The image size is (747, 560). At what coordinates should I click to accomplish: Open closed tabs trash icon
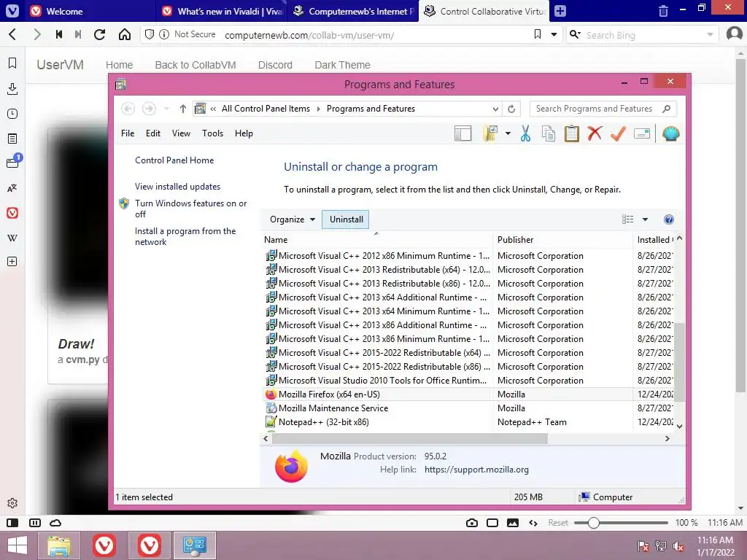point(663,11)
